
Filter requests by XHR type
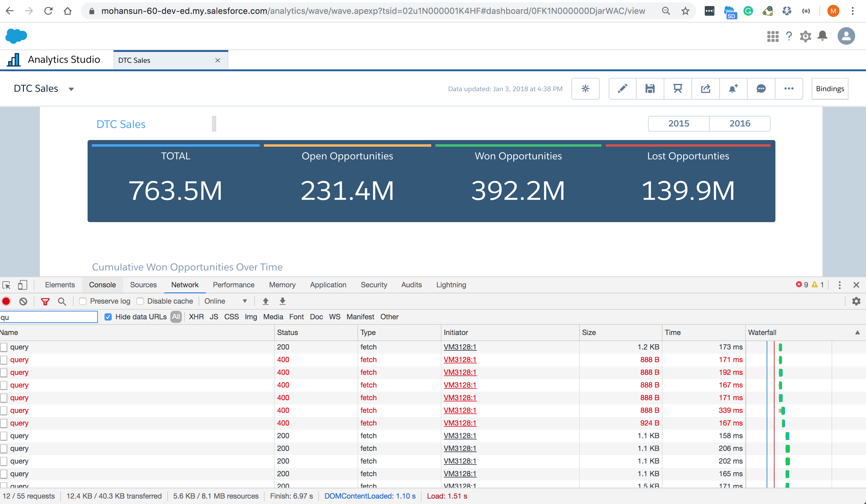[x=196, y=317]
